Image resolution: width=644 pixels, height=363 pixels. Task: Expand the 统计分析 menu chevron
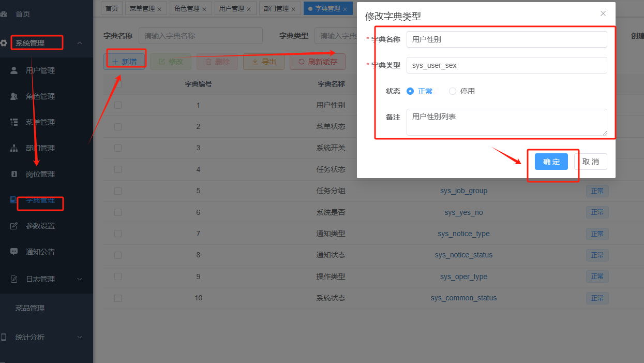(x=80, y=337)
